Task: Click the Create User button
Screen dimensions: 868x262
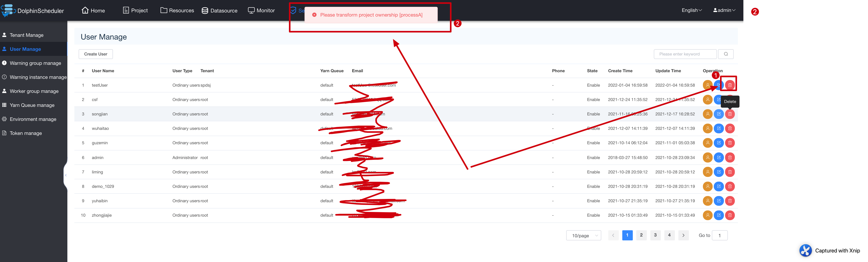Action: 96,54
